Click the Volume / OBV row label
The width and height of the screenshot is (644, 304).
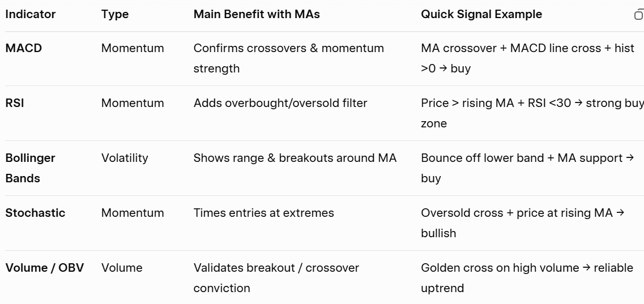click(x=45, y=268)
